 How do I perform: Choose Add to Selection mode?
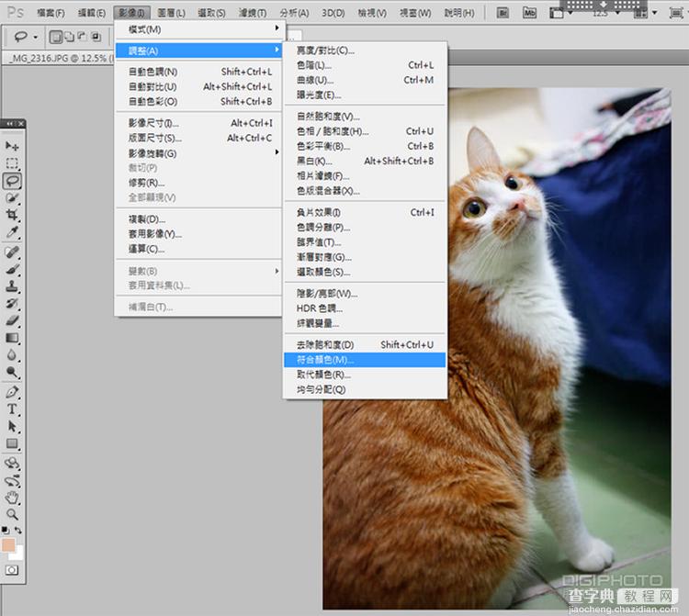coord(70,37)
